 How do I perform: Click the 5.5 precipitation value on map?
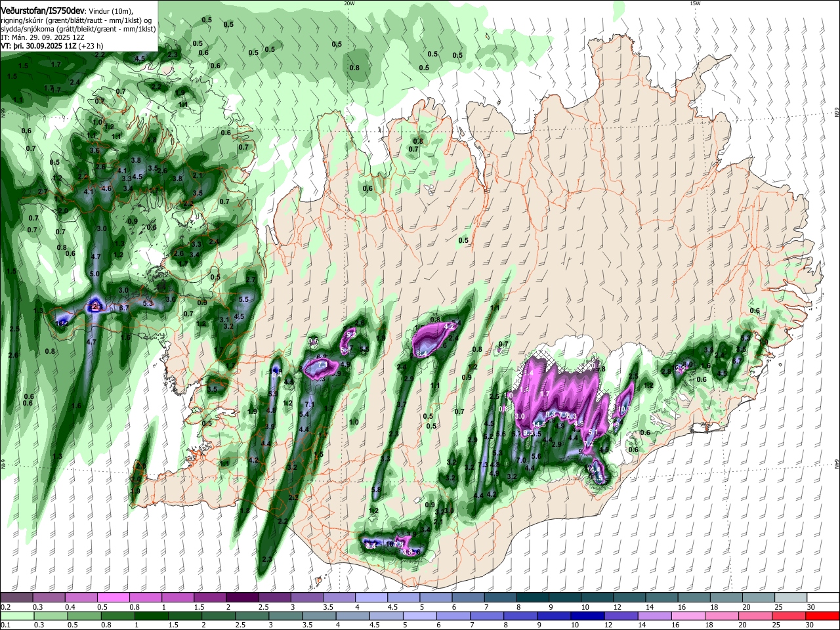[244, 299]
